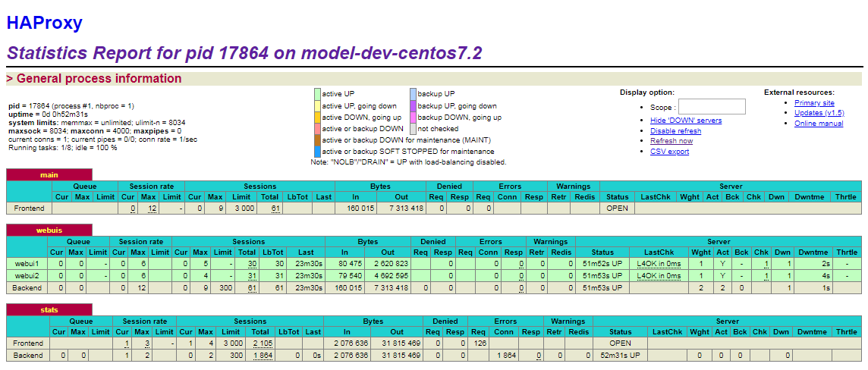Open the Primary site link
The image size is (868, 370).
(x=814, y=103)
